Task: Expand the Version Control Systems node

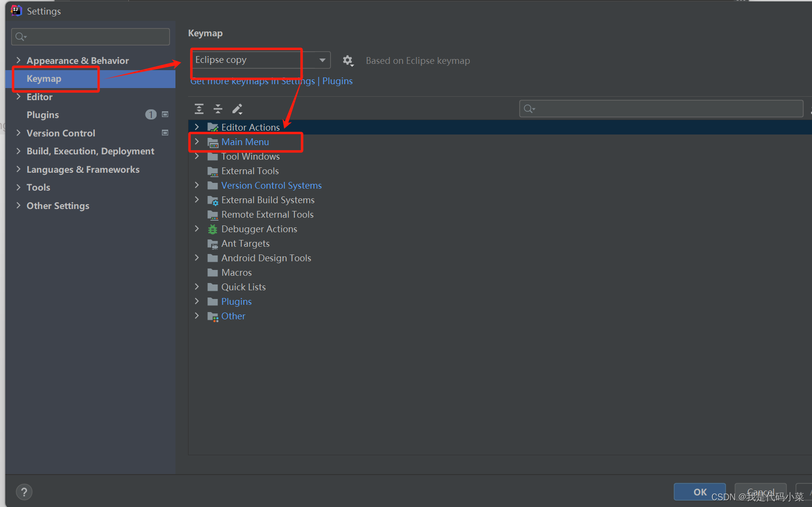Action: [197, 185]
